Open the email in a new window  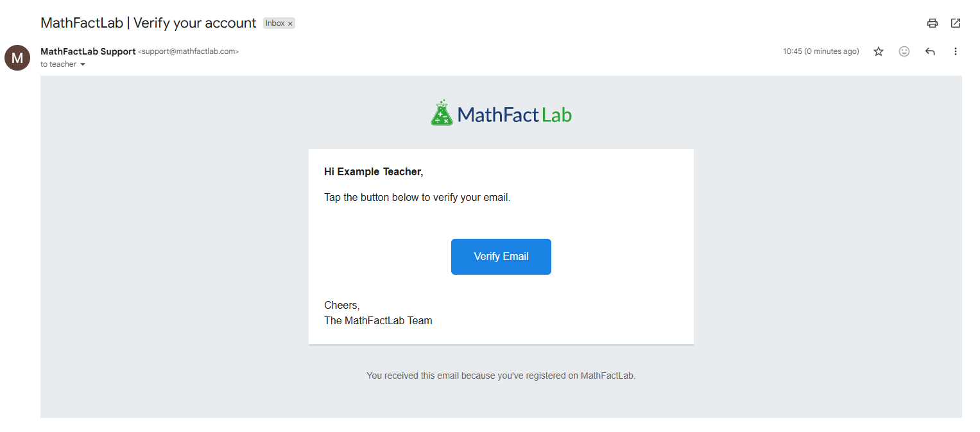click(x=956, y=23)
